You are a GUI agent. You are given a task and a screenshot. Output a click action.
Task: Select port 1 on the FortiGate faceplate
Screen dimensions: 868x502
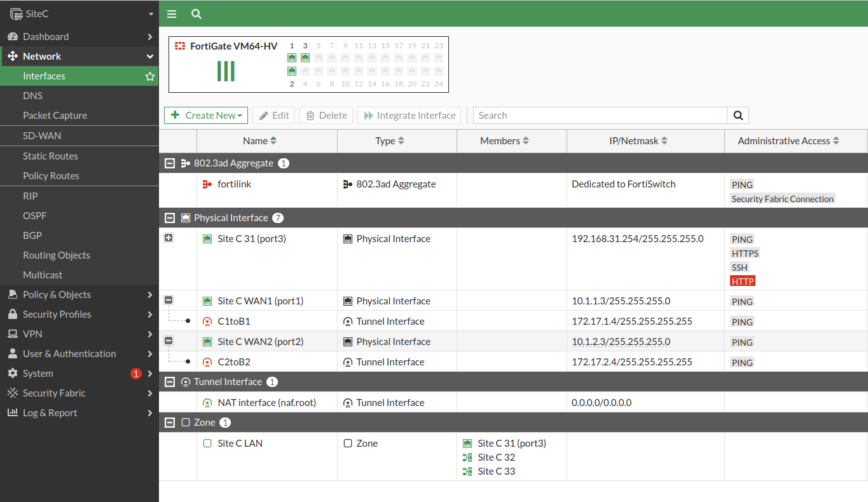point(292,58)
